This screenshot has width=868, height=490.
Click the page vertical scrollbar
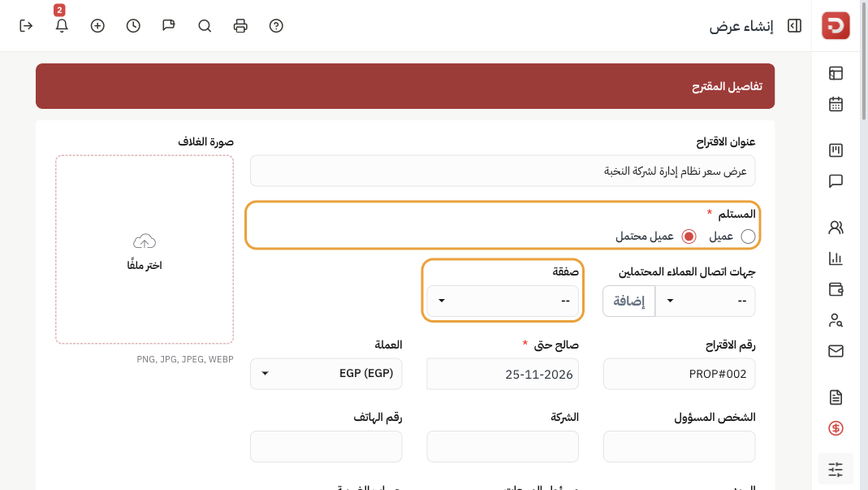[x=864, y=60]
